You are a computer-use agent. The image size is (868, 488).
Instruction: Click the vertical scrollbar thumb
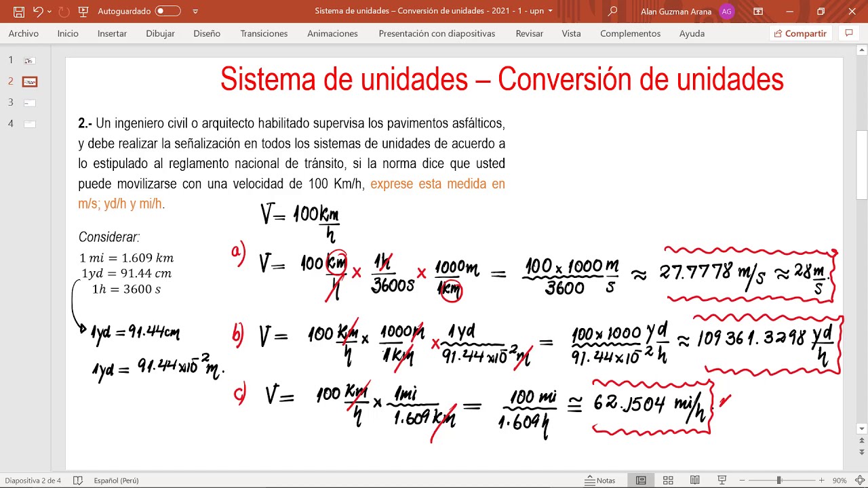pyautogui.click(x=862, y=165)
